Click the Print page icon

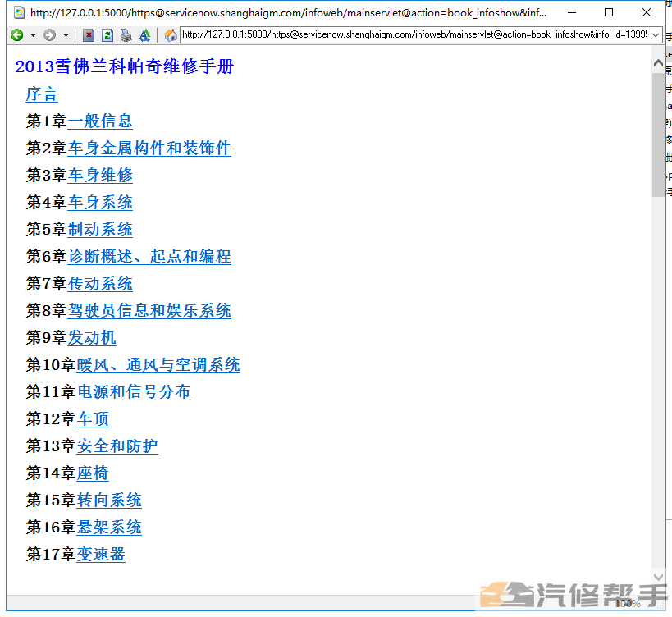point(126,34)
